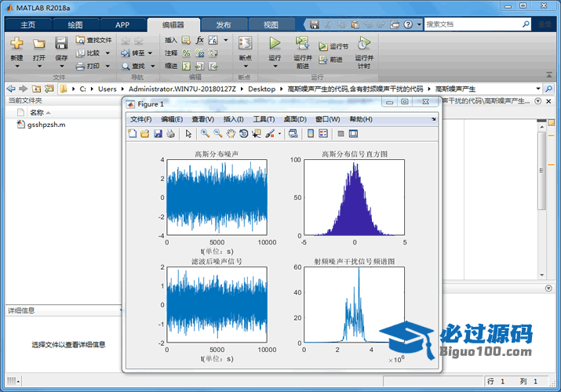Activate Zoom In tool in Figure 1
This screenshot has height=392, width=561.
tap(205, 133)
